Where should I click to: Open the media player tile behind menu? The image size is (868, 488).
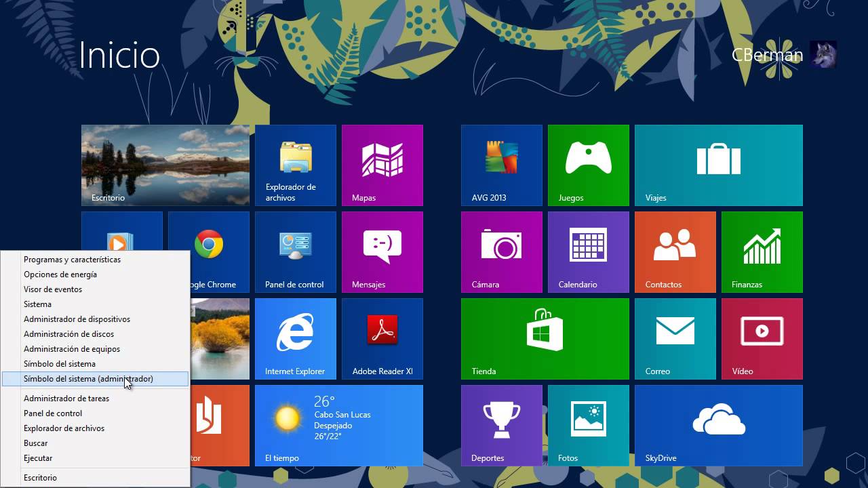click(122, 230)
